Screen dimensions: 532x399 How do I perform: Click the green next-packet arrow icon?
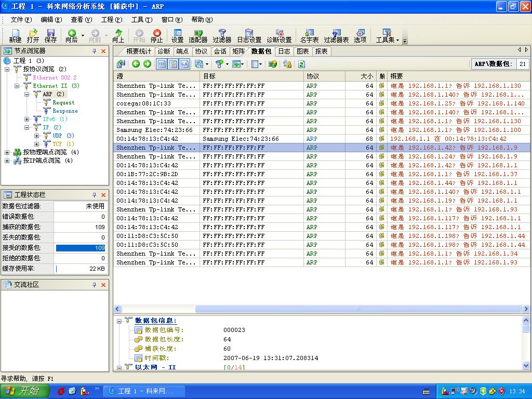coord(147,64)
